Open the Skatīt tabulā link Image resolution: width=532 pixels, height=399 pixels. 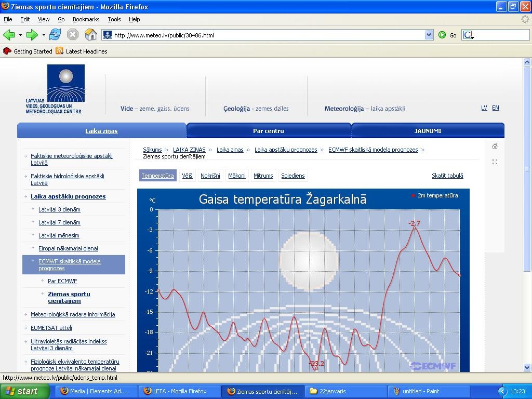[x=447, y=176]
